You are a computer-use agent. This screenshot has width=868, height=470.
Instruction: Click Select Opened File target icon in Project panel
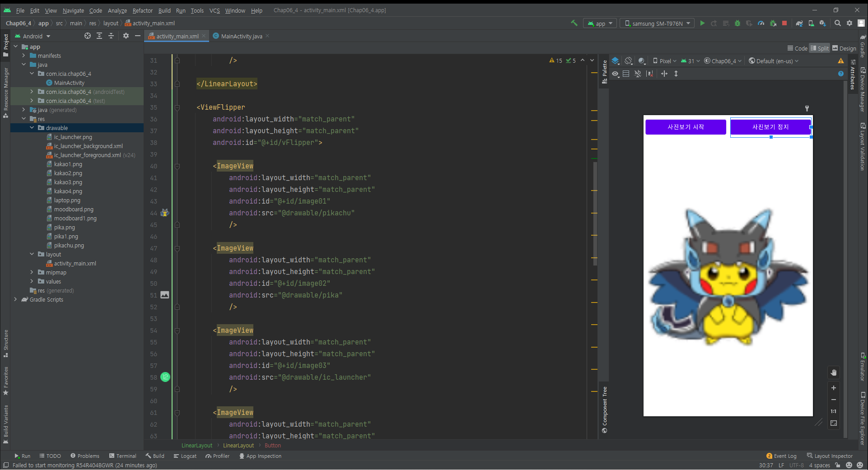click(88, 36)
